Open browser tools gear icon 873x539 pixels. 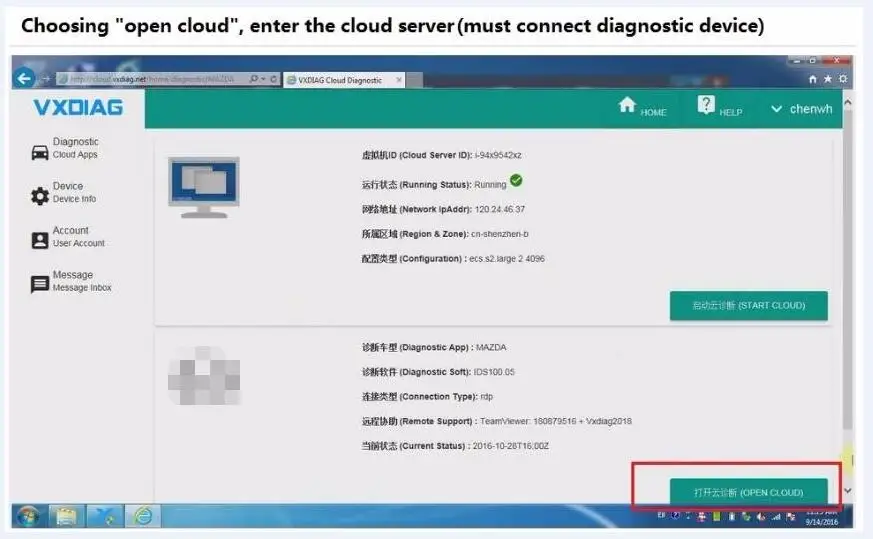click(x=843, y=79)
